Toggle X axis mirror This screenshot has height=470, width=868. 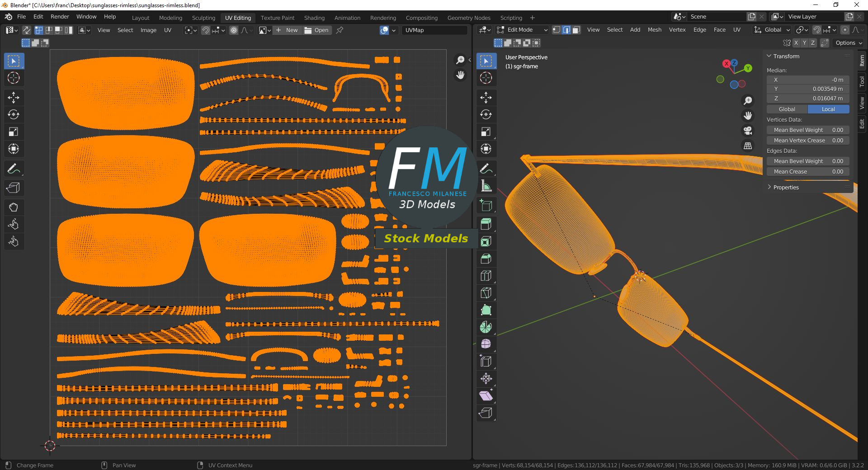(796, 43)
